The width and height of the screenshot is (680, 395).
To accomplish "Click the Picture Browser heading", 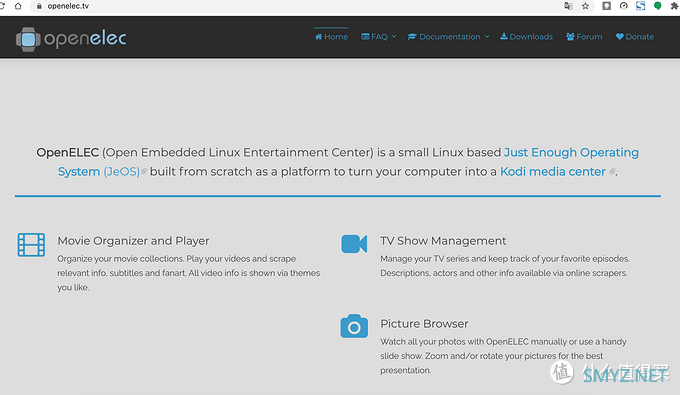I will (x=424, y=324).
